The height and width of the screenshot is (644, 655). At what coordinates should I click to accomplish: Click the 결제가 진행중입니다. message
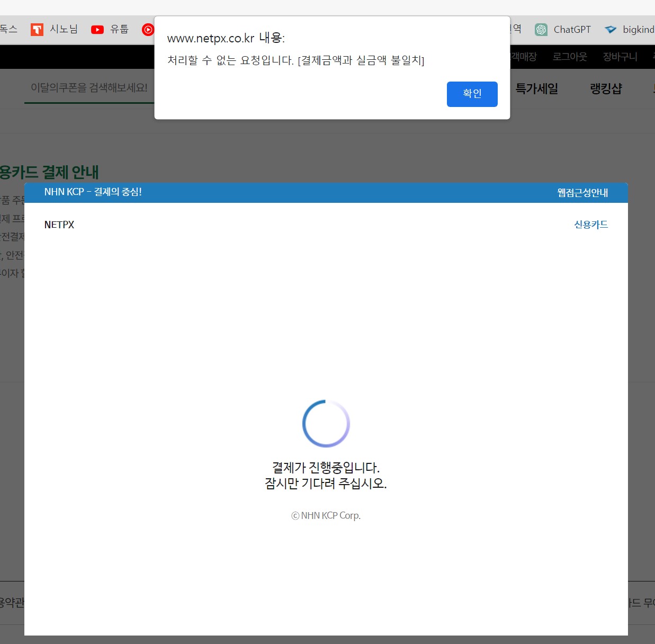coord(326,468)
